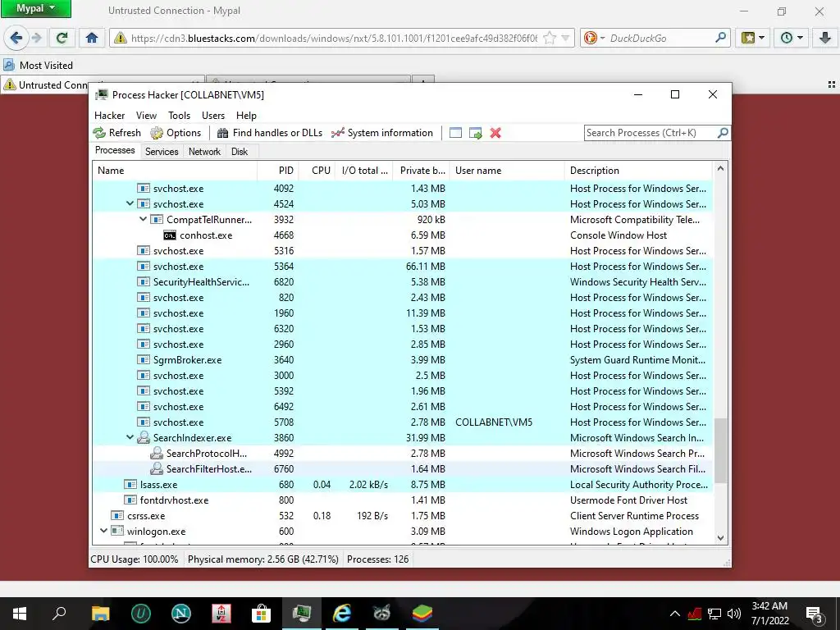Select the fontdrvhost.exe 800 row
This screenshot has height=630, width=840.
[x=403, y=500]
